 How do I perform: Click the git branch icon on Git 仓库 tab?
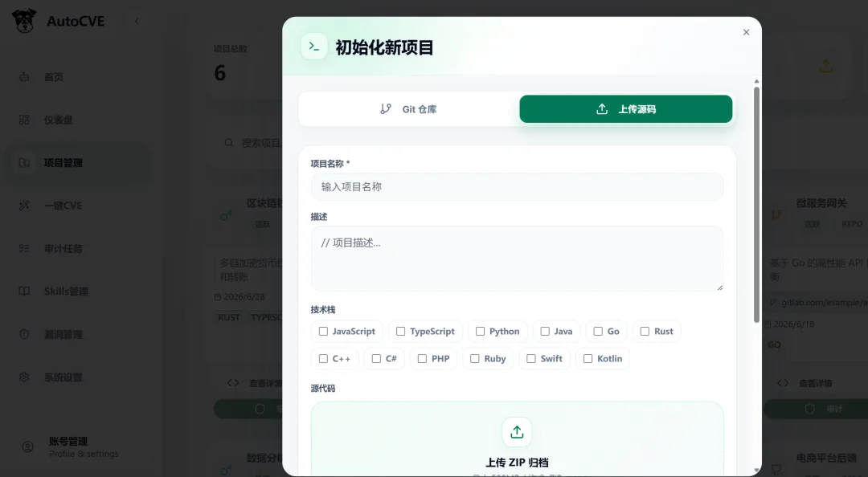click(x=386, y=109)
